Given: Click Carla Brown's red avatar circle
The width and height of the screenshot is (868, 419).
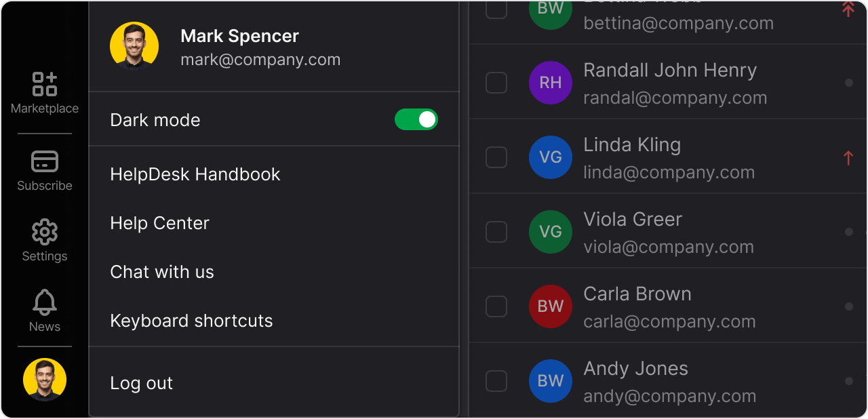Looking at the screenshot, I should point(551,306).
